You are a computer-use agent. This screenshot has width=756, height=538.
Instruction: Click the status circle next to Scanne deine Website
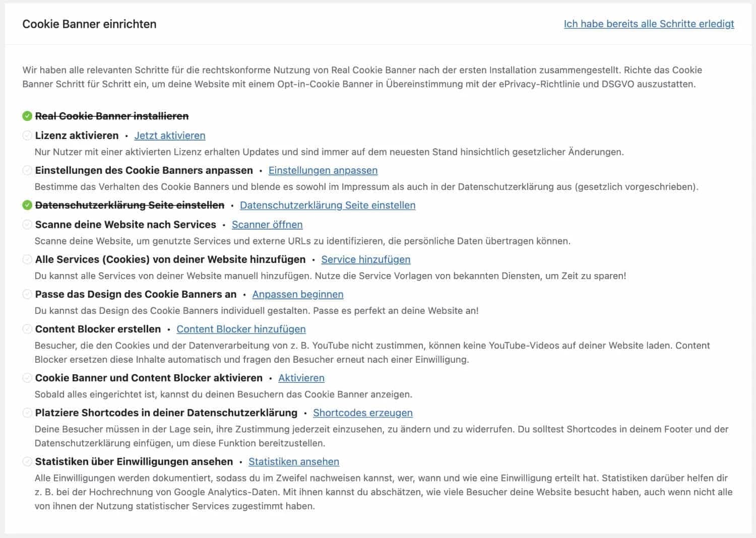tap(27, 225)
